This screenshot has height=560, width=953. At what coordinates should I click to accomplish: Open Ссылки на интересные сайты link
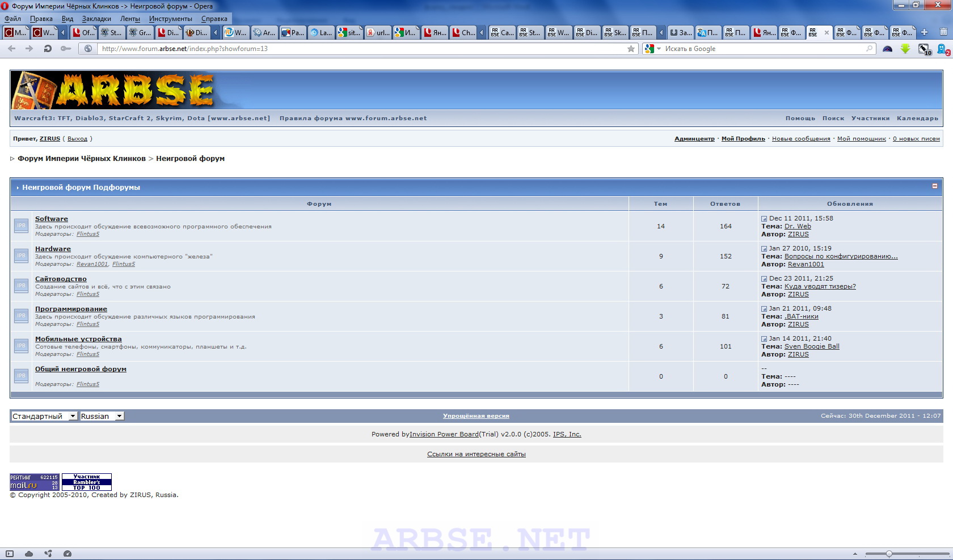pos(476,454)
